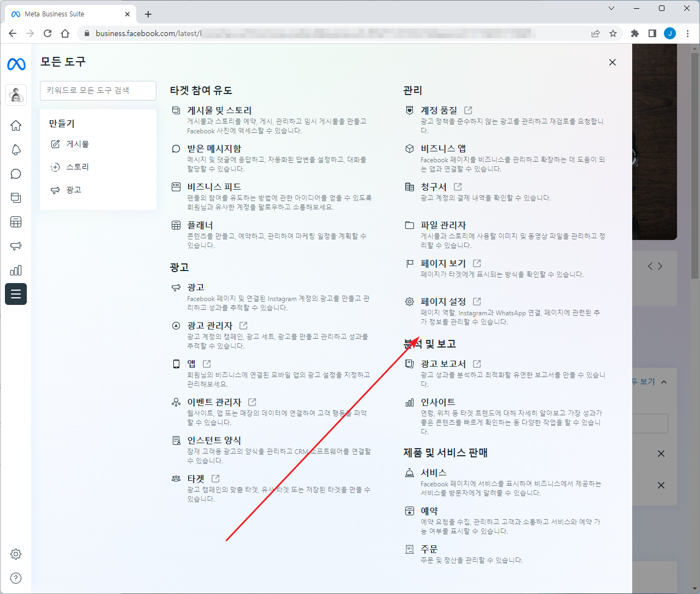Screen dimensions: 700x594
Task: Open Chrome extensions puzzle icon
Action: point(635,33)
